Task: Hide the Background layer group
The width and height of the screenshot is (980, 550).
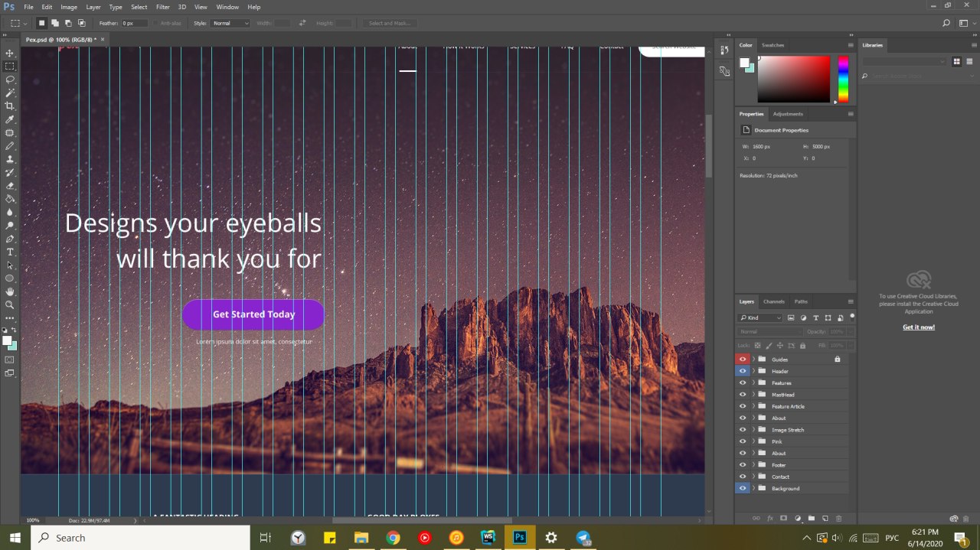Action: [742, 488]
